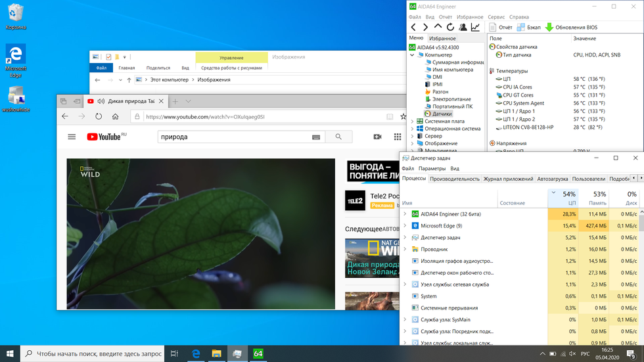Select the Системные прерывания process row
644x362 pixels.
[518, 308]
